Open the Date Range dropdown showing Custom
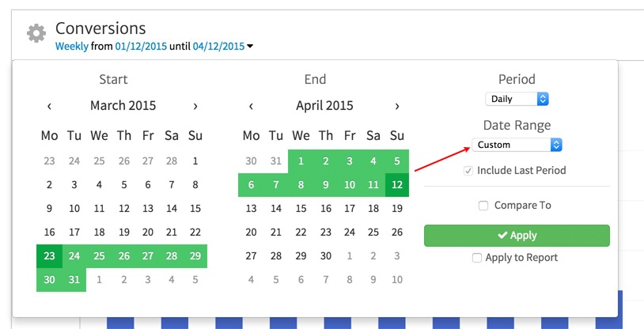Screen dimensions: 644x329 coord(518,145)
